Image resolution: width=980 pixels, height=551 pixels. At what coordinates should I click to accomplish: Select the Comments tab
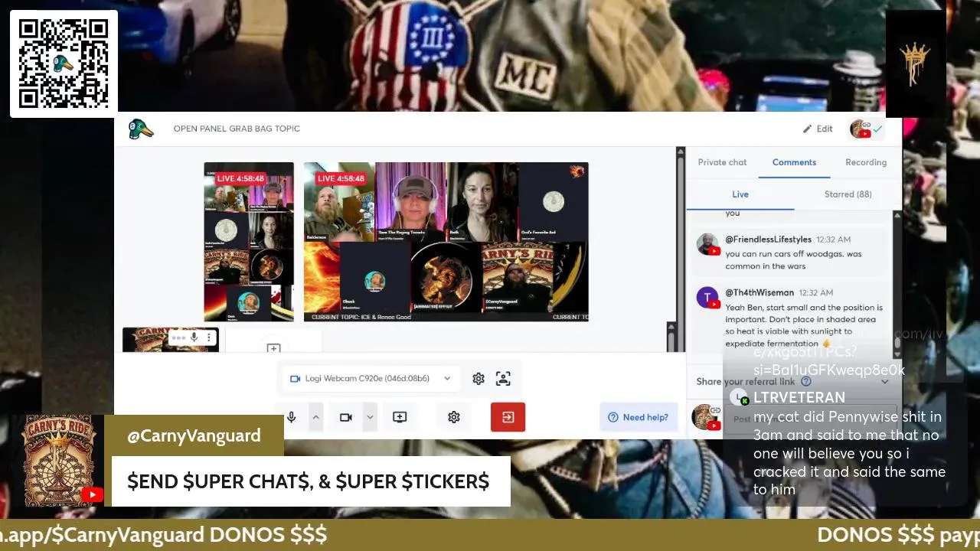[x=794, y=162]
